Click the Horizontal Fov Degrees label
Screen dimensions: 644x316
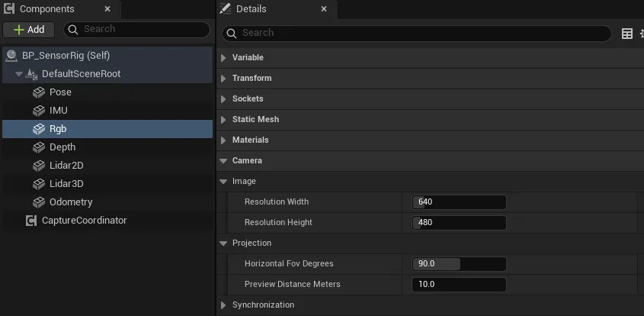(289, 263)
